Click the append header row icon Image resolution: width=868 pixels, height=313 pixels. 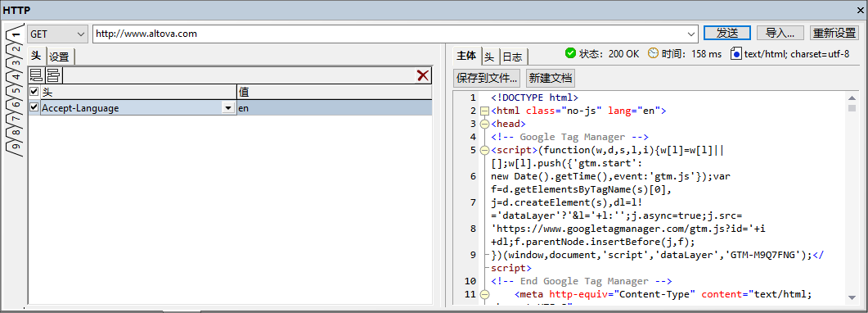pos(36,75)
